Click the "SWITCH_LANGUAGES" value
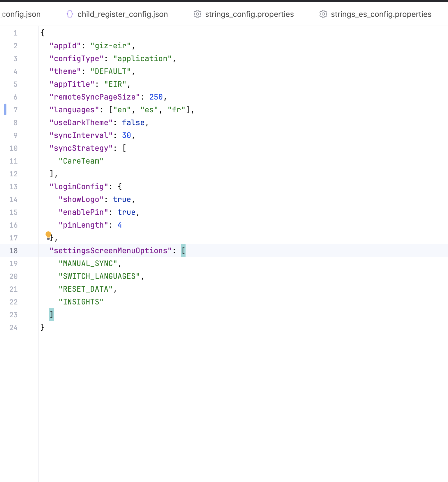 [x=99, y=276]
